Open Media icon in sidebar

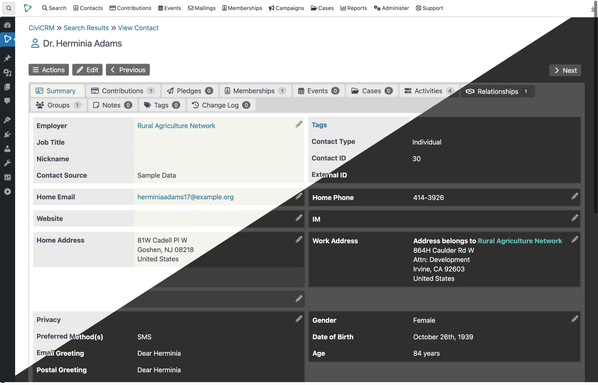click(x=7, y=72)
